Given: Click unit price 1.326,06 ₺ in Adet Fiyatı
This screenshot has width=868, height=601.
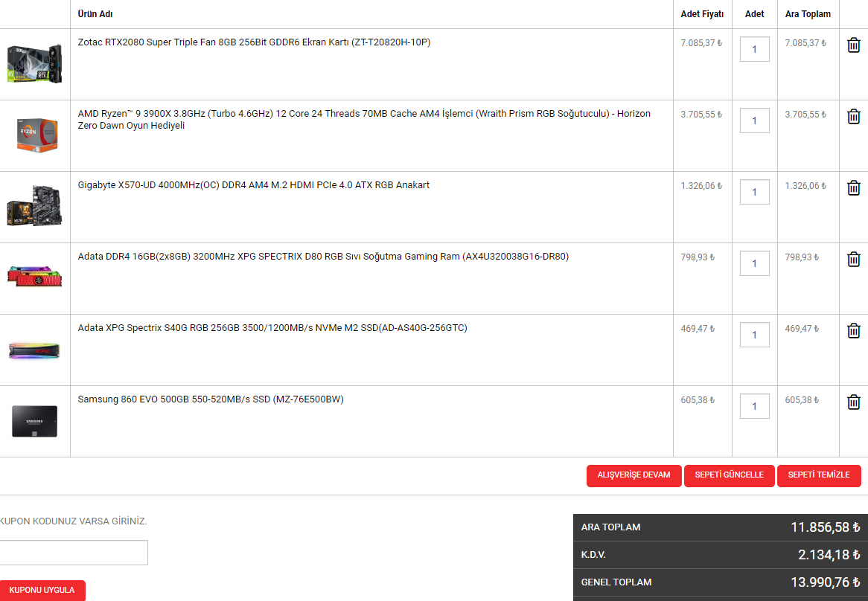Looking at the screenshot, I should pos(701,185).
